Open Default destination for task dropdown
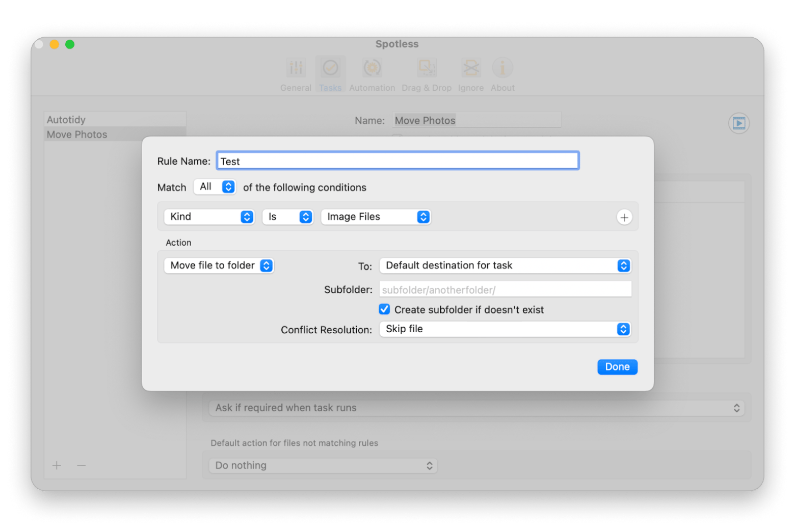795x532 pixels. [x=505, y=265]
